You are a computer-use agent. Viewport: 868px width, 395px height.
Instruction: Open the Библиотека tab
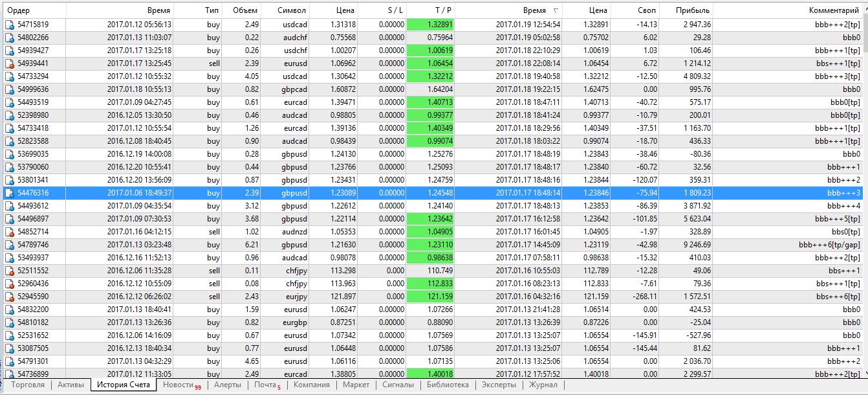(448, 385)
